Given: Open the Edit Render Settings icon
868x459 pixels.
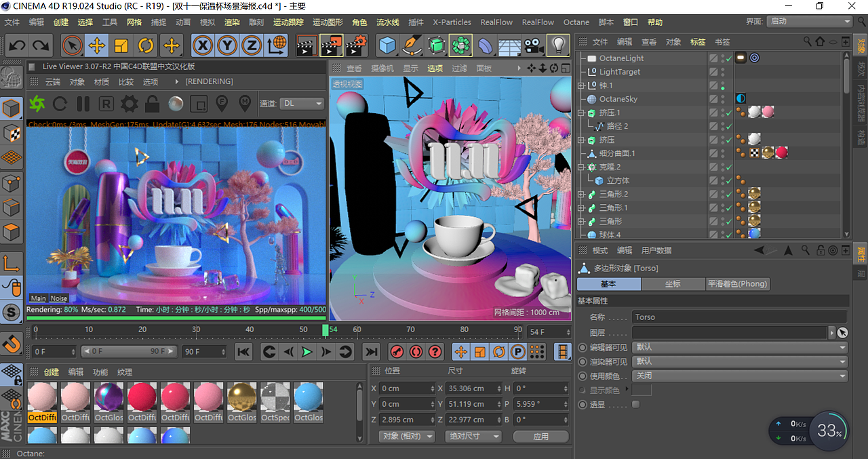Looking at the screenshot, I should 356,46.
